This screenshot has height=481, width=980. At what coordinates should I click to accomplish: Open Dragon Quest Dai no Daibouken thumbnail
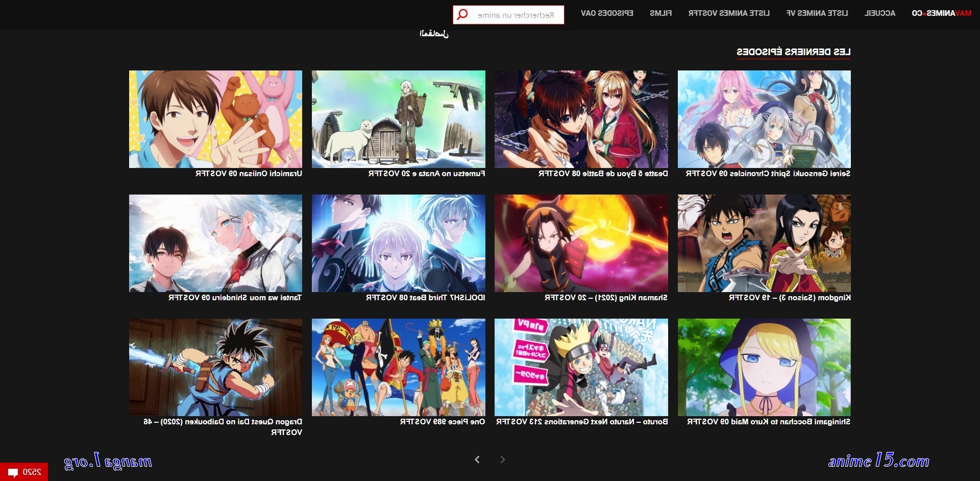(x=215, y=367)
